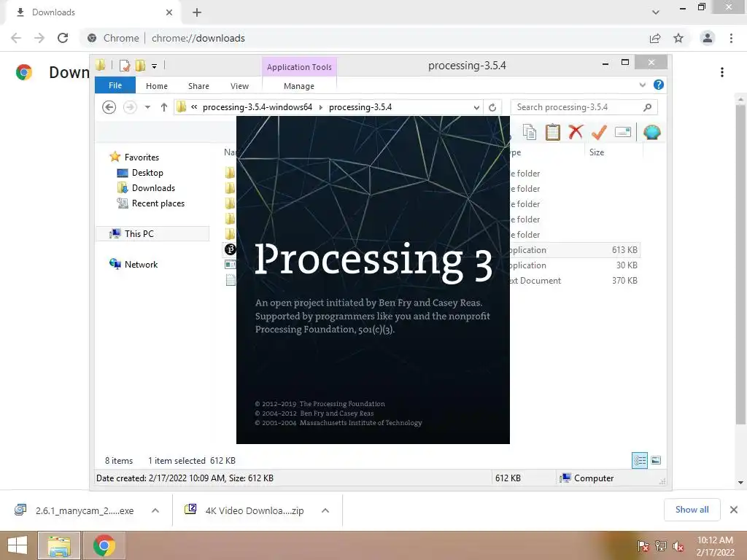Open Chrome profile avatar
747x560 pixels.
click(708, 38)
